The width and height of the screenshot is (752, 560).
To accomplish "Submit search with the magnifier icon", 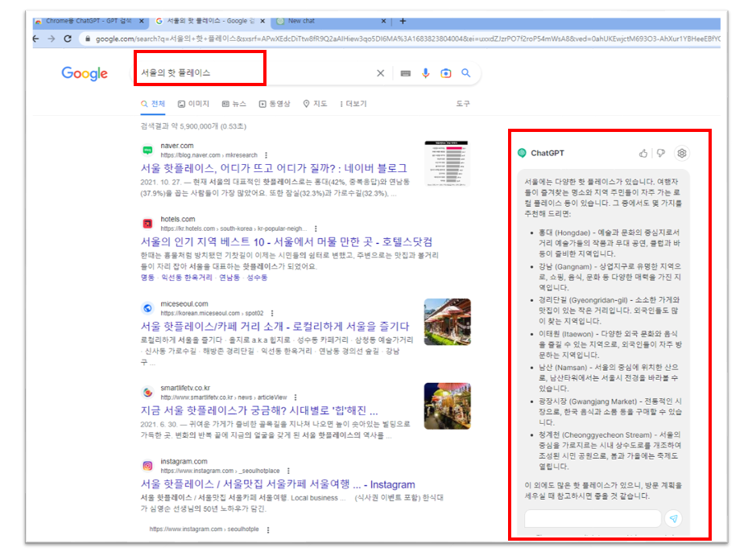I will 465,73.
